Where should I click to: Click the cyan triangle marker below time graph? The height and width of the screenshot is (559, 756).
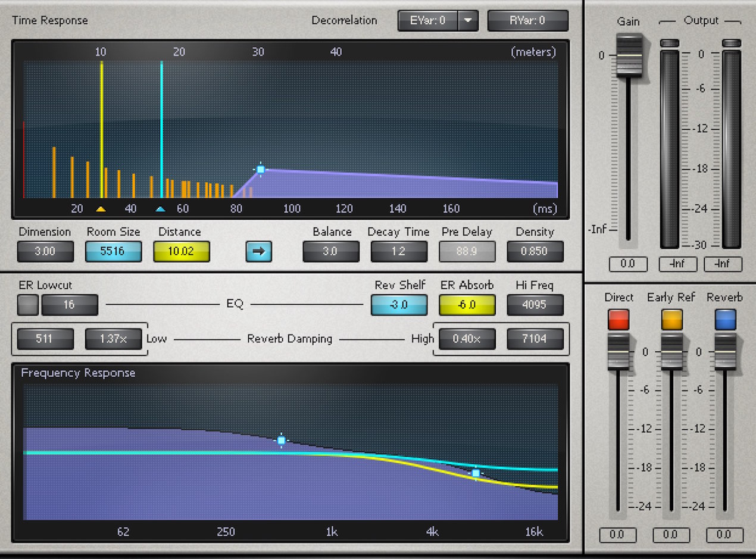161,209
